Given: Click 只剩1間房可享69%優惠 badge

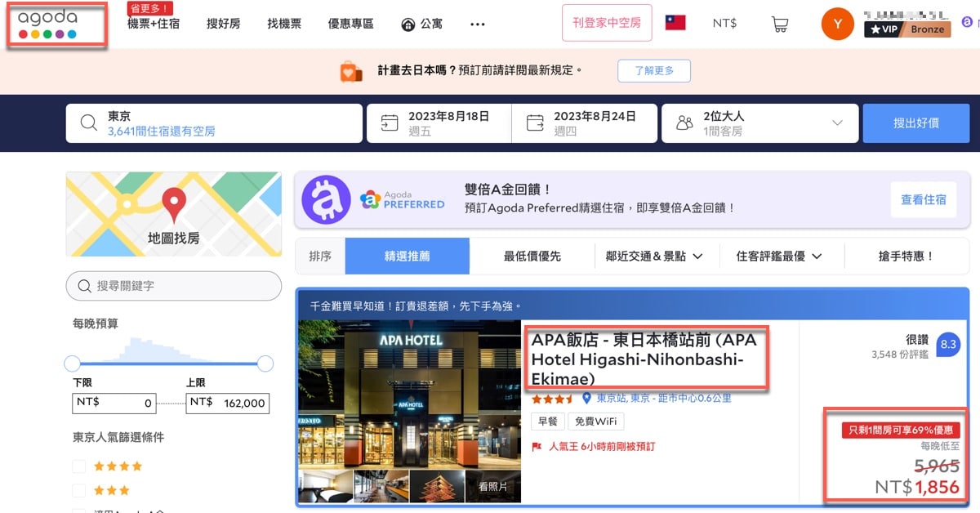Looking at the screenshot, I should pyautogui.click(x=901, y=430).
